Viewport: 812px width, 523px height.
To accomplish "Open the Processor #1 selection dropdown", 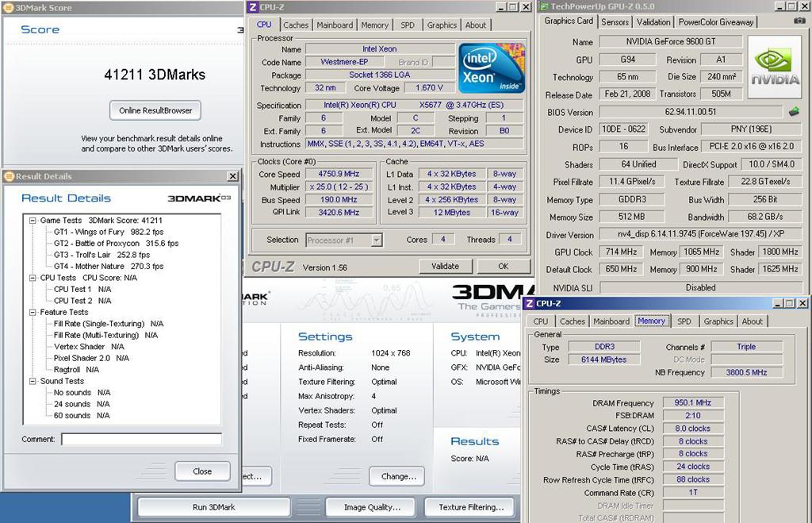I will click(x=377, y=240).
